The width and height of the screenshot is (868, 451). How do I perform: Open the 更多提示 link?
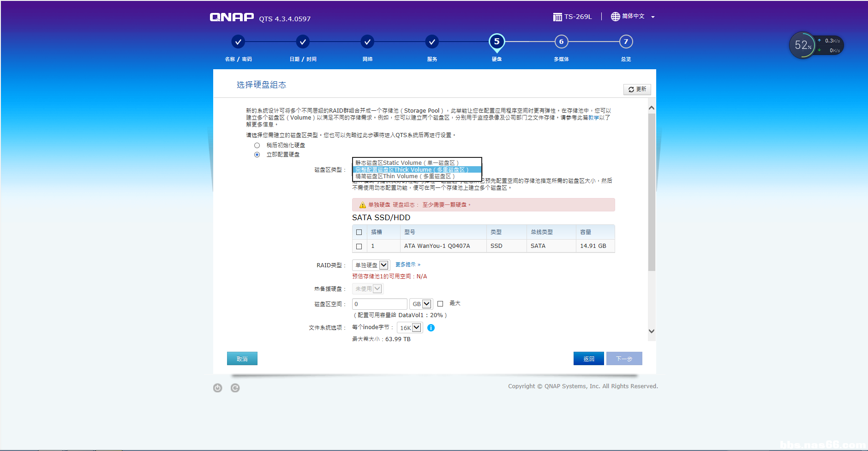tap(407, 264)
